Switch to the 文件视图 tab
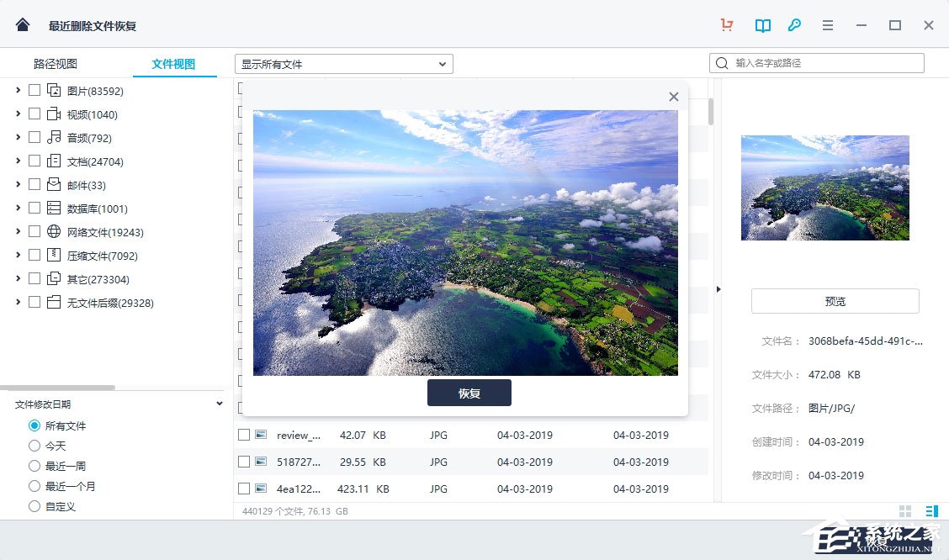The image size is (949, 560). (x=173, y=64)
